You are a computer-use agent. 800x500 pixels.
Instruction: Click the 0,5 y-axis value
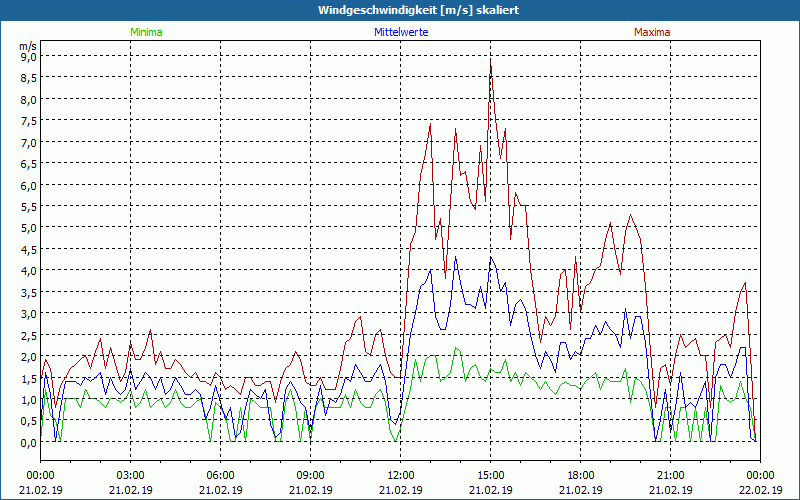pos(28,421)
